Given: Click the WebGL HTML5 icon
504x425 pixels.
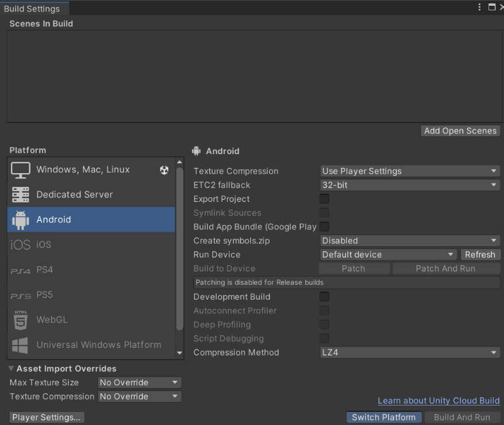Looking at the screenshot, I should (21, 320).
